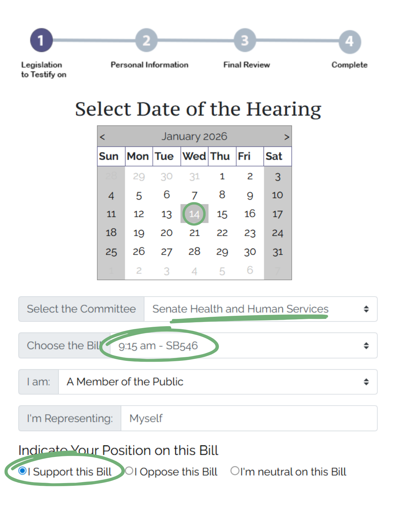Expand the Choose the Bill dropdown
The height and width of the screenshot is (532, 396).
pos(243,346)
